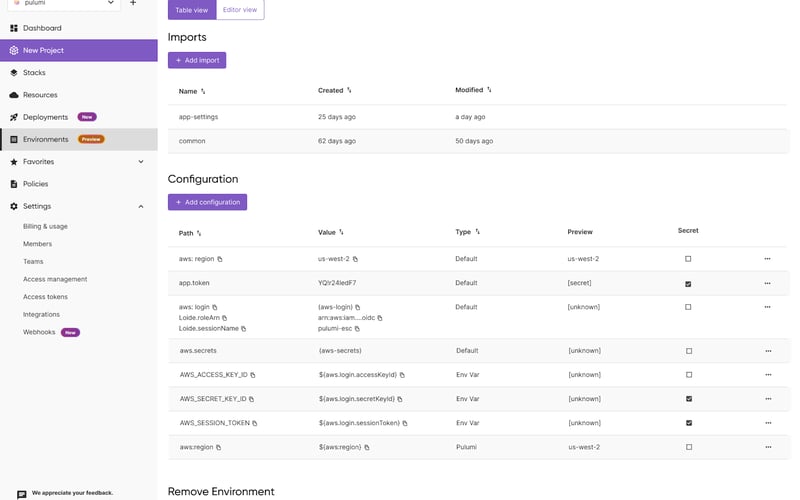
Task: Copy the us-west-2 value in aws: region row
Action: 355,259
